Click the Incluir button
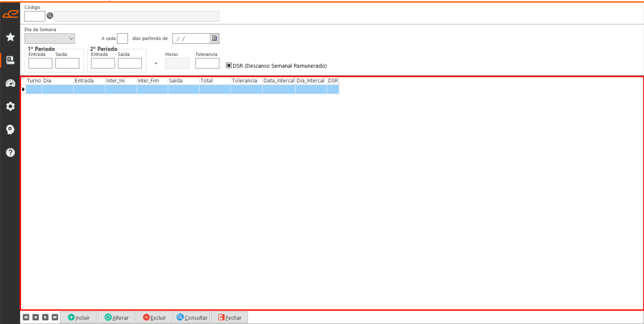This screenshot has width=644, height=324. 79,318
